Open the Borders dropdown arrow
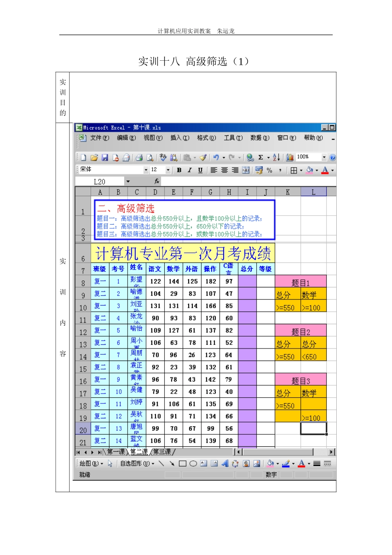The image size is (392, 555). tap(301, 170)
